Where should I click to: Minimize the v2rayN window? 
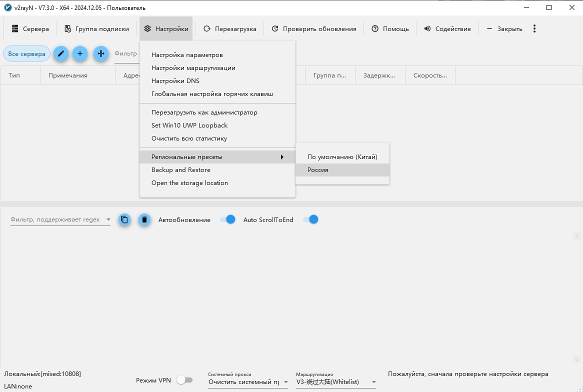(x=526, y=7)
